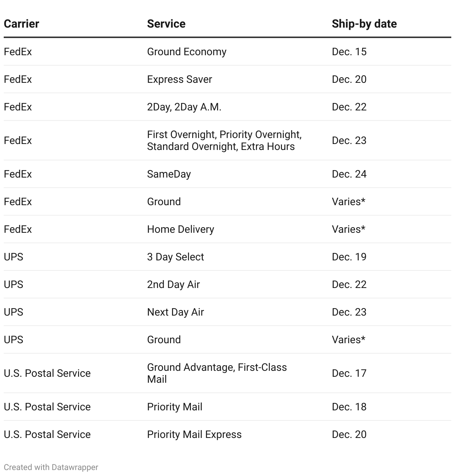Select the Dec. 17 ship-by date
455x476 pixels.
[x=349, y=373]
